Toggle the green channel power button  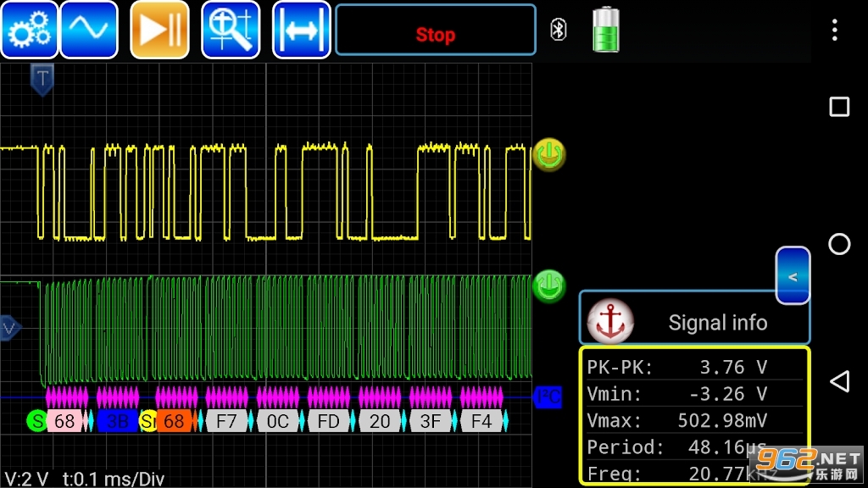[548, 286]
